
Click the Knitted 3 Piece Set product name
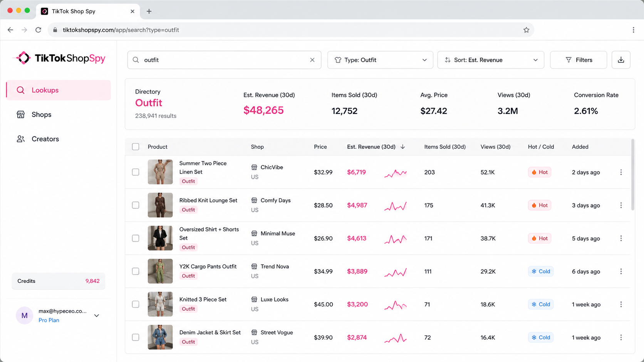tap(203, 299)
